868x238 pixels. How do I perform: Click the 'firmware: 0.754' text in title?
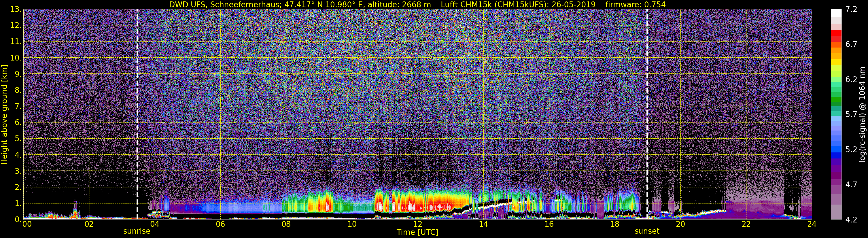pyautogui.click(x=636, y=4)
